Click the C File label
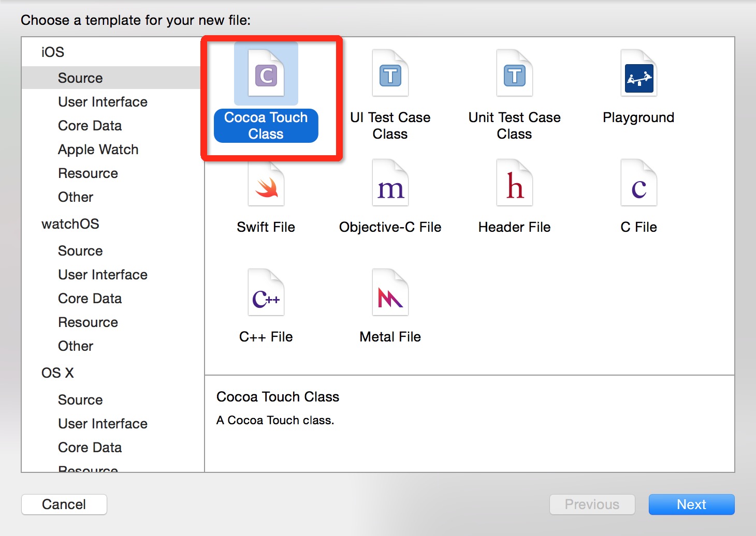The width and height of the screenshot is (756, 536). 639,227
